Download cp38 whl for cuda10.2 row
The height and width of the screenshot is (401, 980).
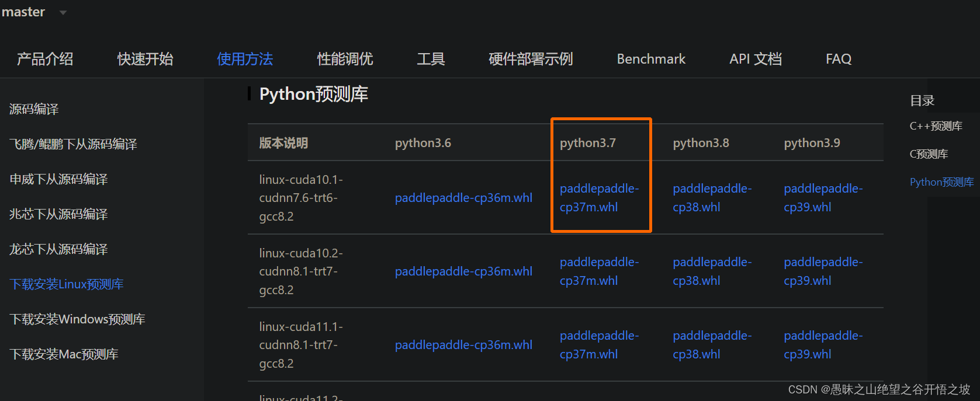(x=712, y=271)
